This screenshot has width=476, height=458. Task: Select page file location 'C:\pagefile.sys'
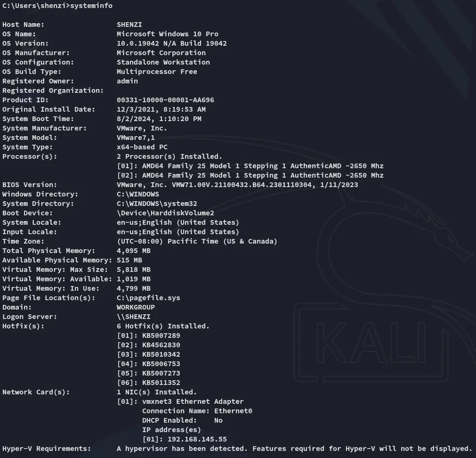click(x=148, y=298)
